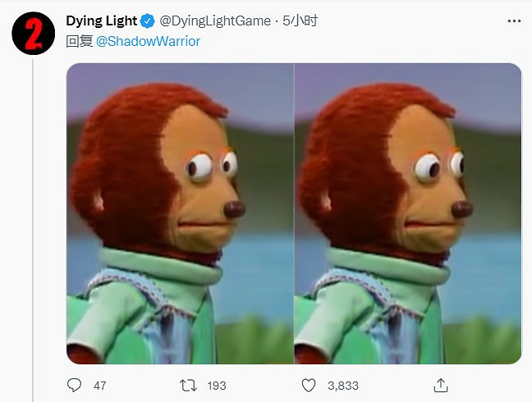Click the Dying Light display name
This screenshot has width=532, height=402.
pyautogui.click(x=101, y=21)
